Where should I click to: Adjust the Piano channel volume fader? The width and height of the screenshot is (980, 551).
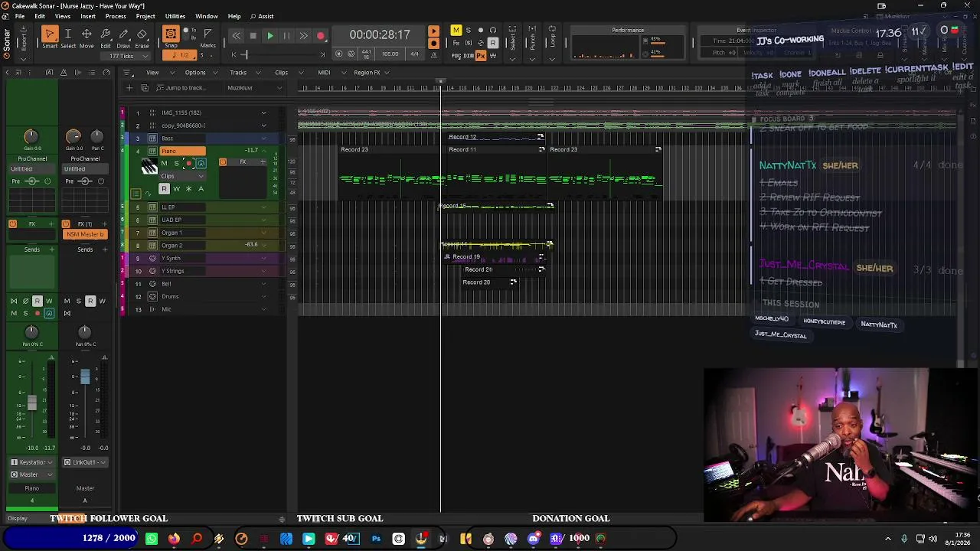[x=32, y=403]
